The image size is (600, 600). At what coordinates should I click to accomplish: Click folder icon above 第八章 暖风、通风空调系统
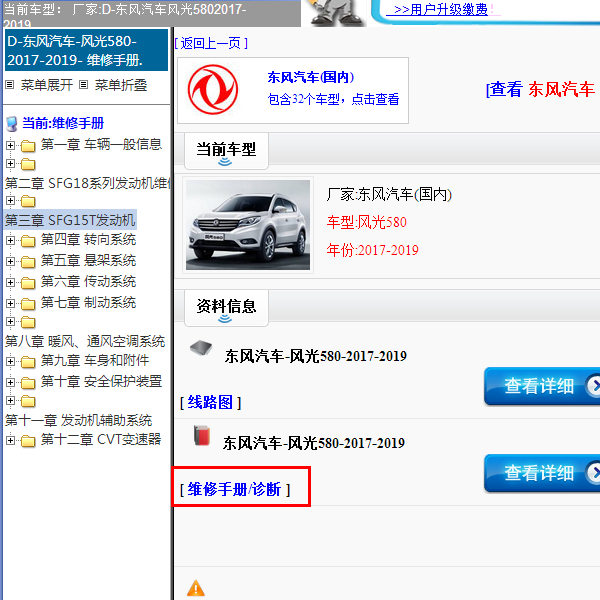(28, 322)
